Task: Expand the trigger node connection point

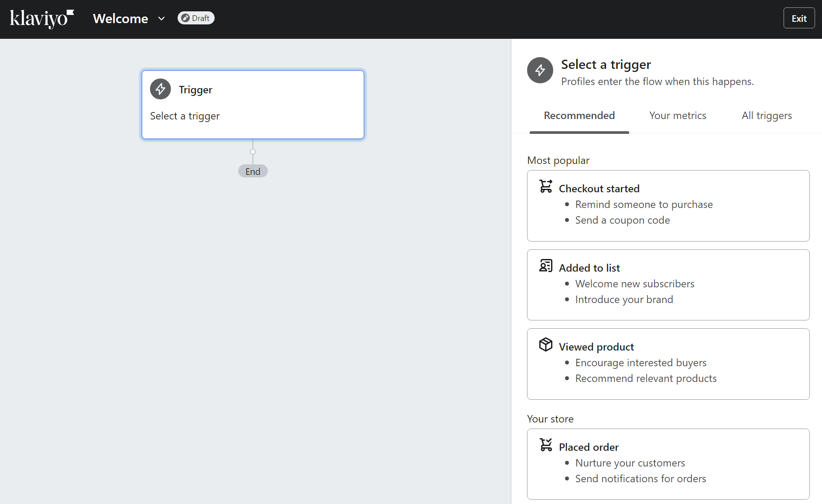Action: 253,151
